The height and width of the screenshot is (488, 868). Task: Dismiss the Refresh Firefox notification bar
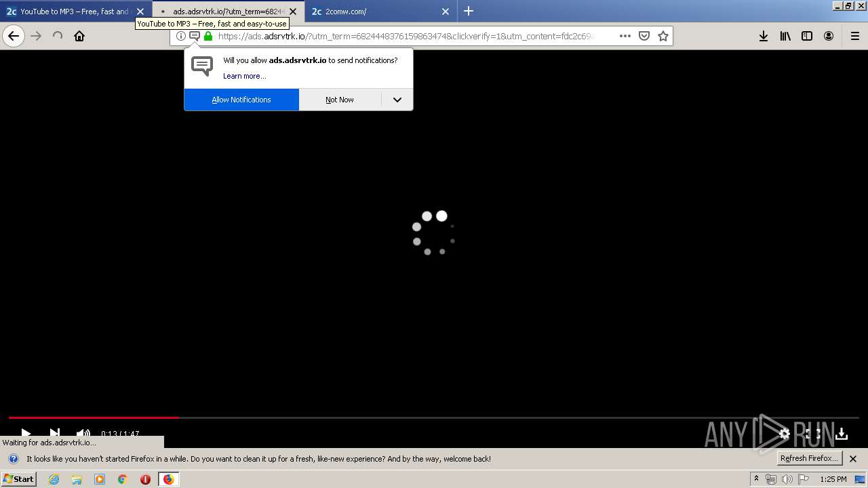(853, 459)
